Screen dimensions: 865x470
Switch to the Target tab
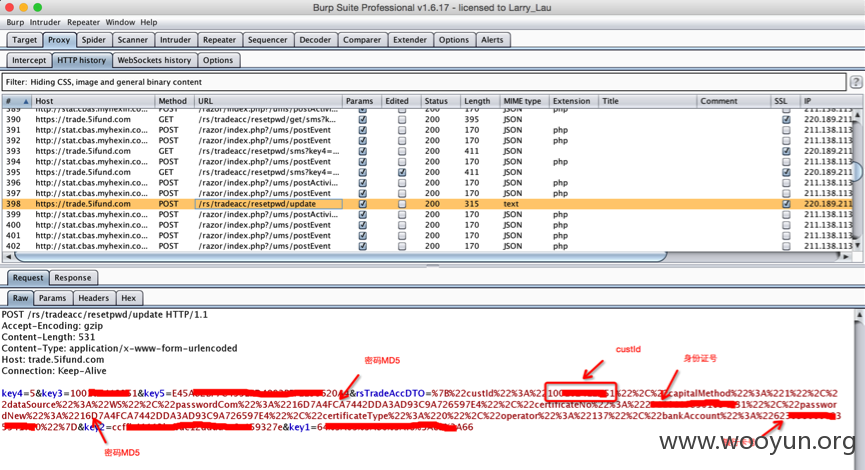[x=24, y=40]
